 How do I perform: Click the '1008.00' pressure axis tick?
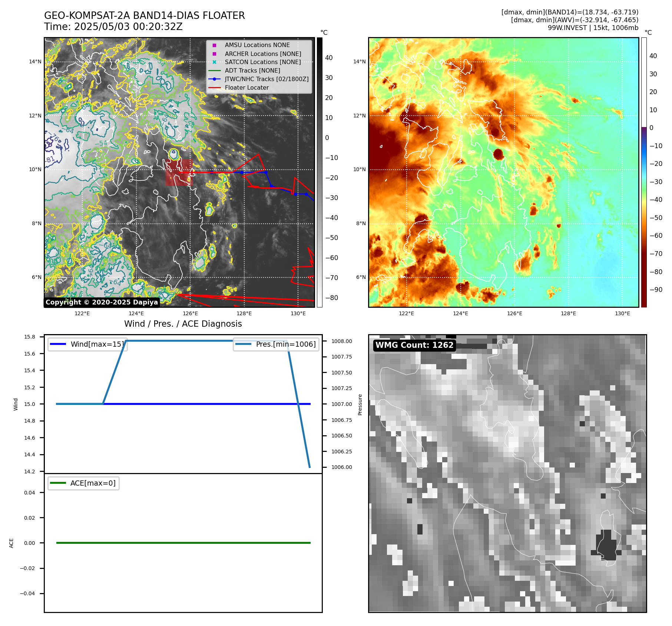(x=342, y=341)
